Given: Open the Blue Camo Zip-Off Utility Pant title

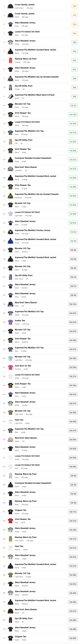Looking at the screenshot, I should point(23,276).
